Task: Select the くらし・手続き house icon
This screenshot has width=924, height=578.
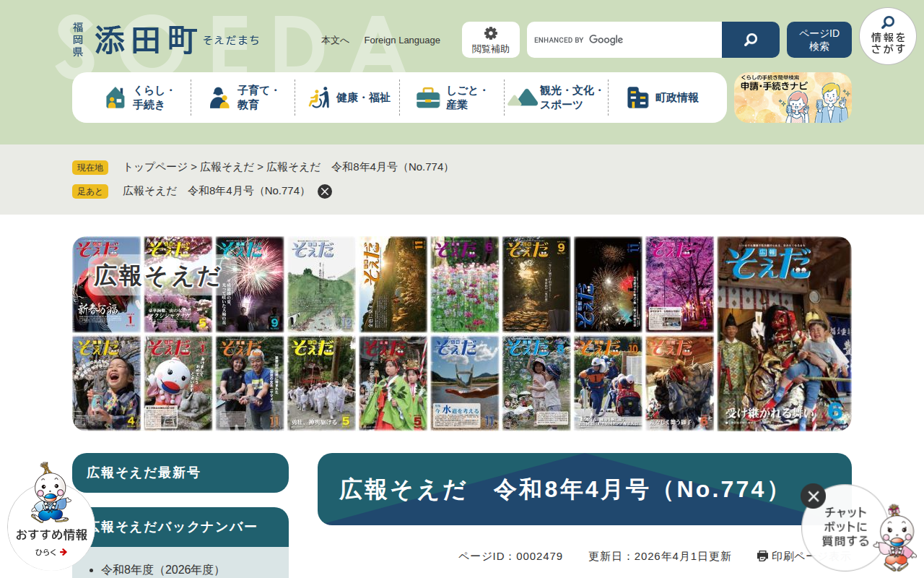Action: [x=115, y=98]
